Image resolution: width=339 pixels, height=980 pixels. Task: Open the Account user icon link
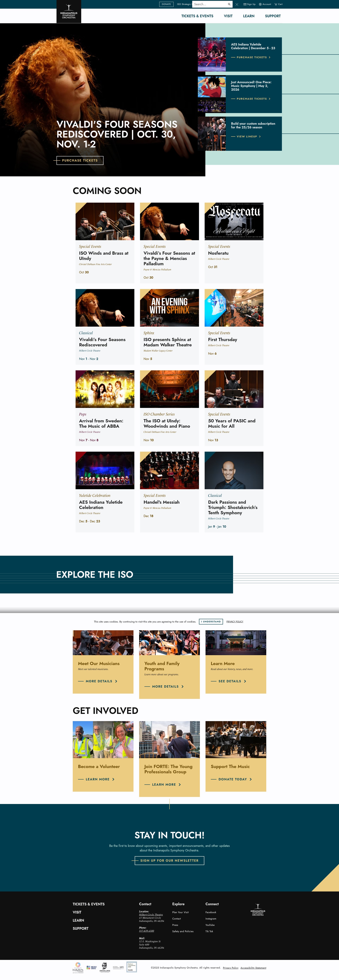click(265, 4)
